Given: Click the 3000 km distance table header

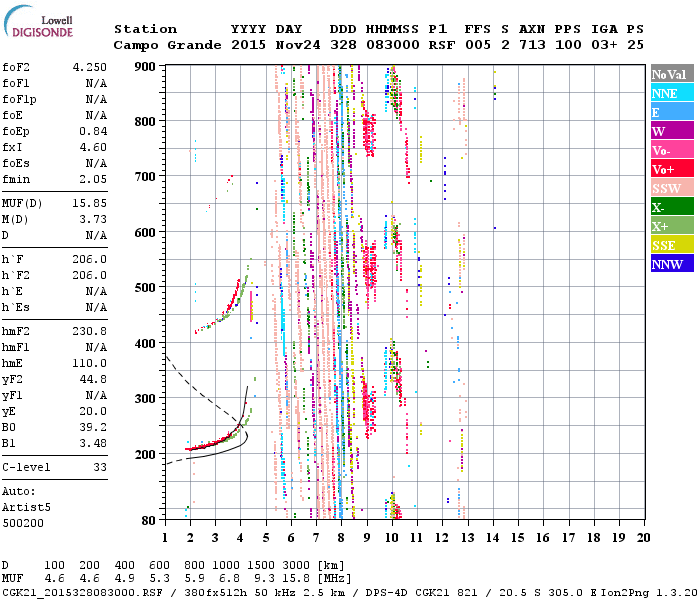Looking at the screenshot, I should (x=296, y=565).
